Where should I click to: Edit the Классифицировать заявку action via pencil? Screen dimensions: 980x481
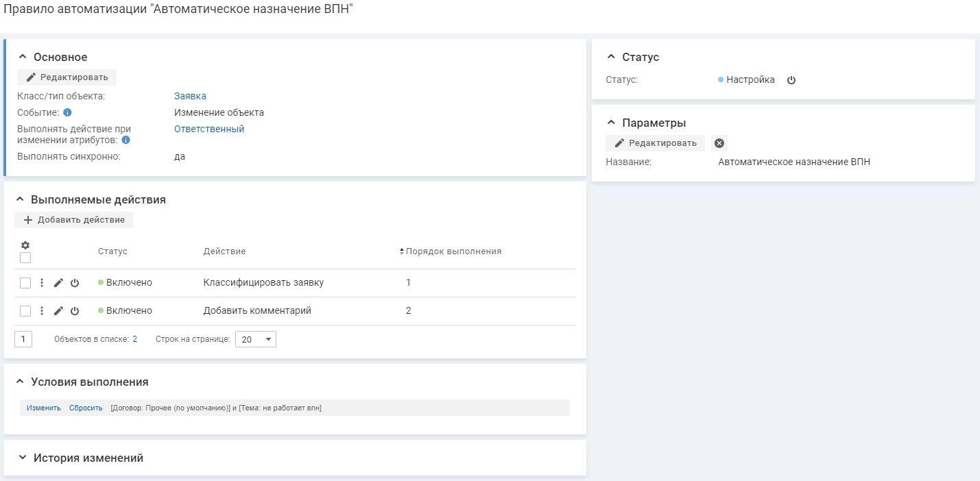coord(58,283)
